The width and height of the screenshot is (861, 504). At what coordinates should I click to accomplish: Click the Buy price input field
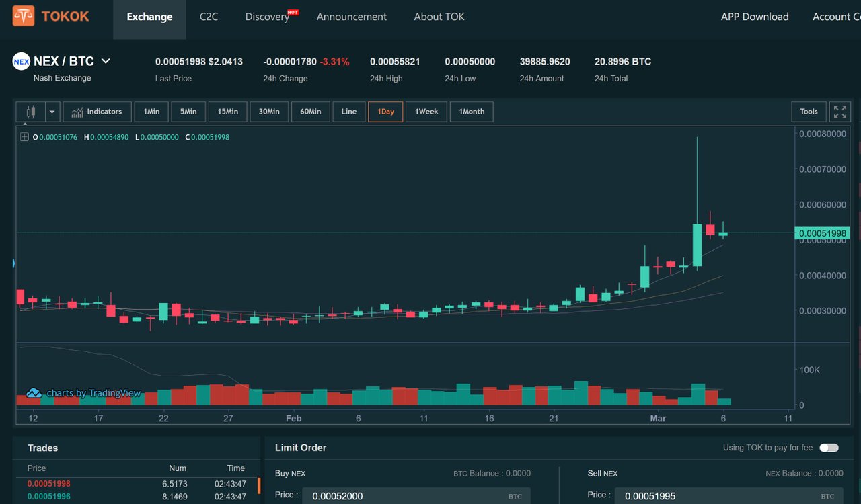pos(416,496)
